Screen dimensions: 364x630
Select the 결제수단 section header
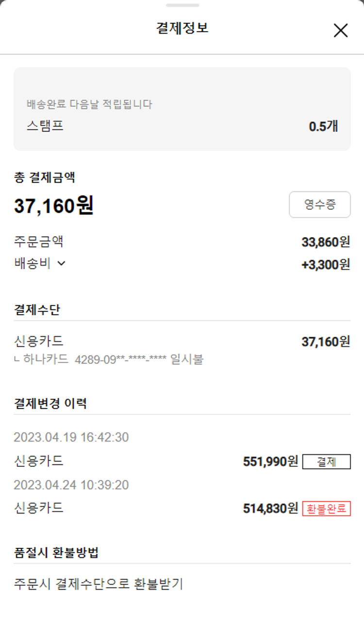pyautogui.click(x=37, y=309)
